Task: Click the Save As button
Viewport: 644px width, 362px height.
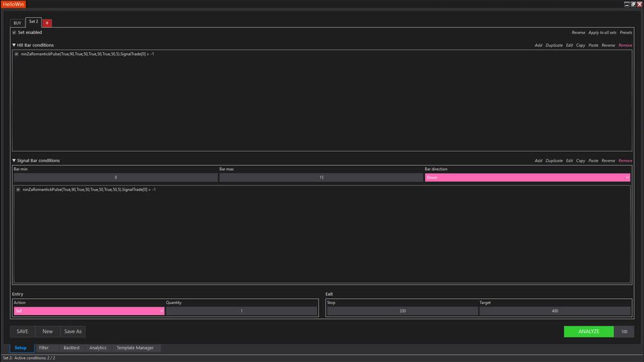Action: (73, 332)
